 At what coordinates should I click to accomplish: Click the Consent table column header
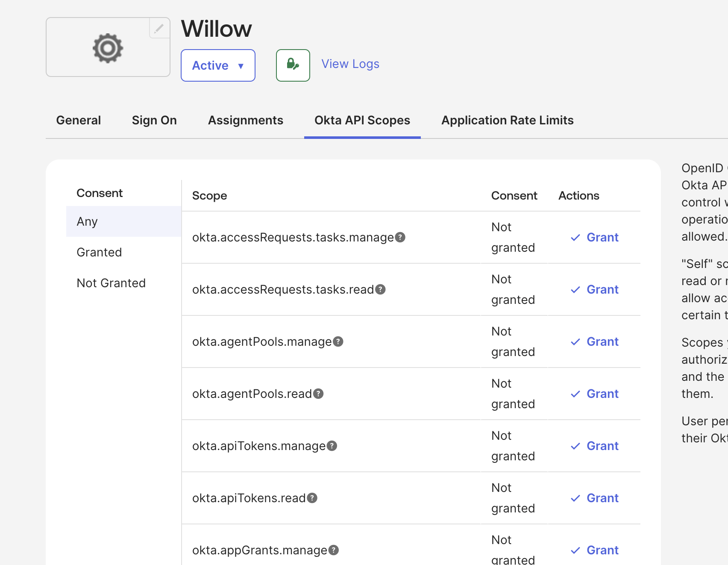tap(514, 196)
